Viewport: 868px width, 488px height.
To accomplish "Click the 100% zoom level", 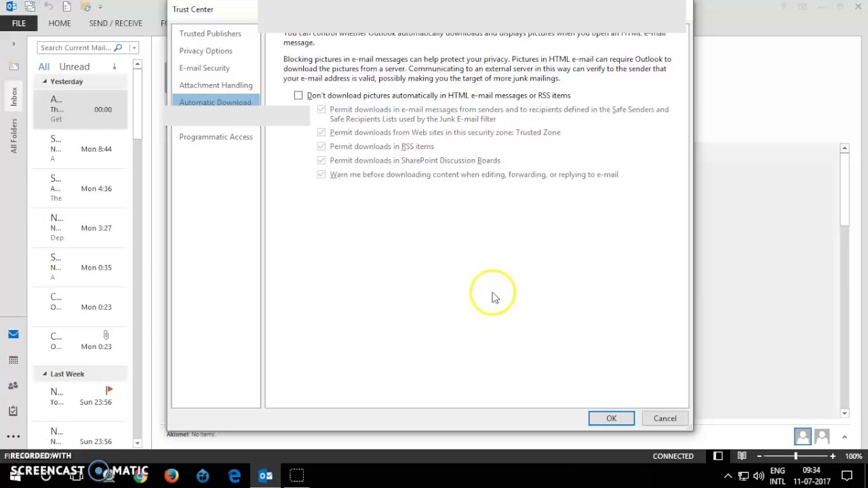I will tap(853, 456).
